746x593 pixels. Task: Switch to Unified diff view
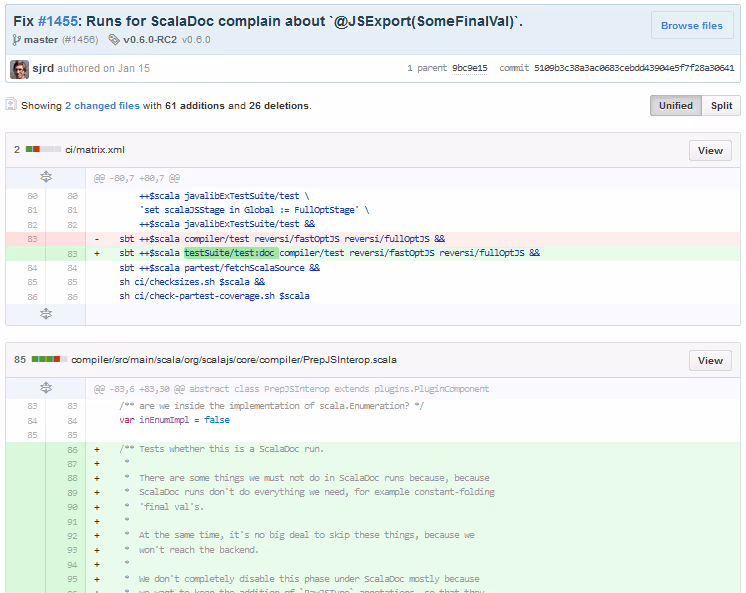(x=676, y=106)
